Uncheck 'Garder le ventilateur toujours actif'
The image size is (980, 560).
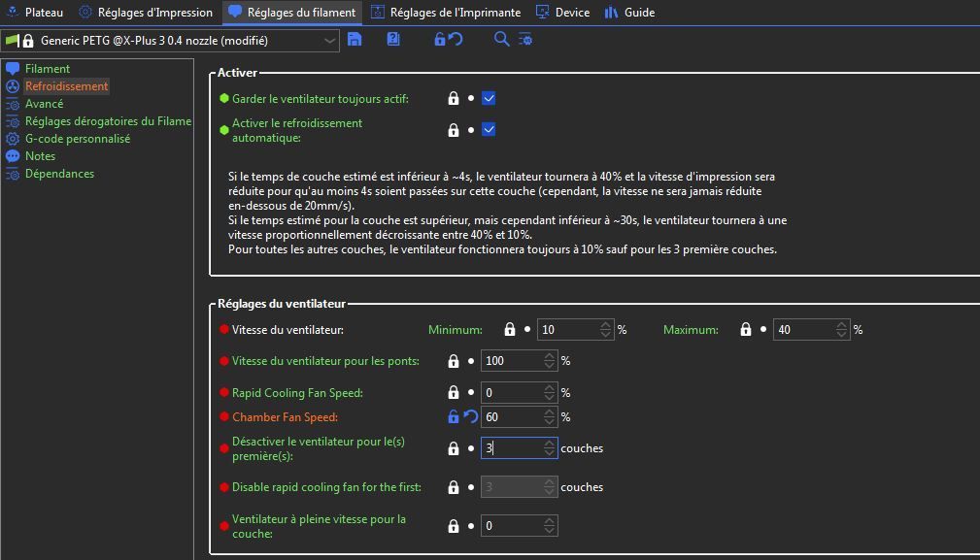tap(489, 98)
